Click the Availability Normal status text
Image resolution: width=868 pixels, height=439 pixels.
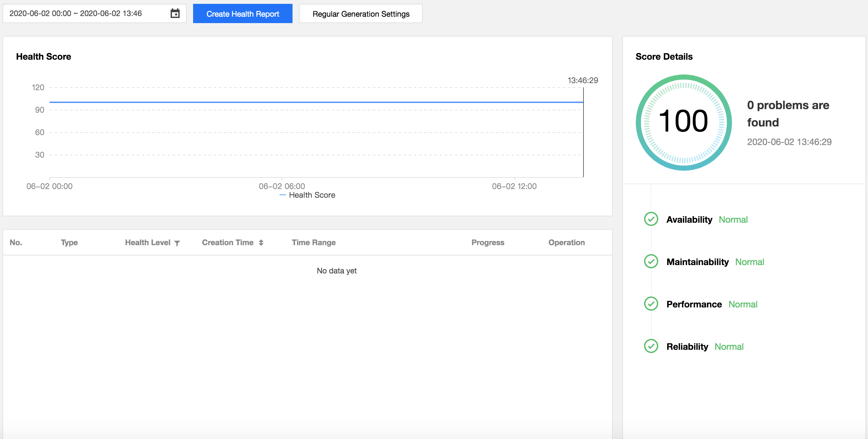[x=733, y=219]
